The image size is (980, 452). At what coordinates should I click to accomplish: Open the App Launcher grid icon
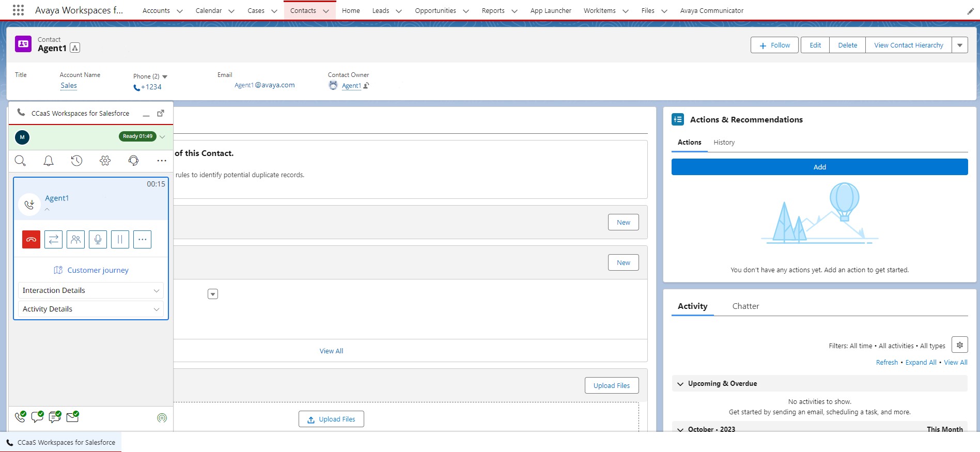(x=18, y=10)
